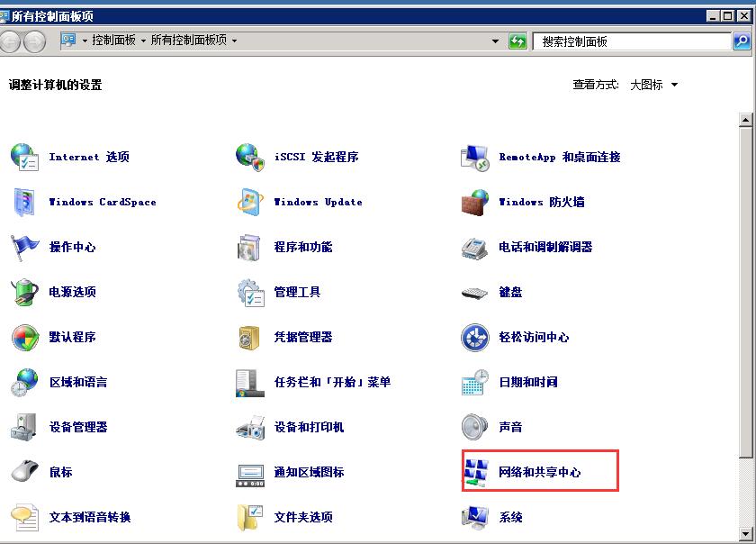Click the Forward navigation arrow
This screenshot has width=756, height=544.
point(35,42)
